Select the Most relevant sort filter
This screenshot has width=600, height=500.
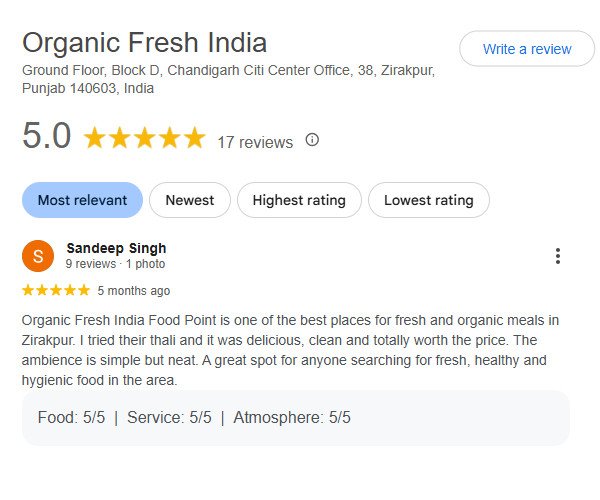coord(82,200)
